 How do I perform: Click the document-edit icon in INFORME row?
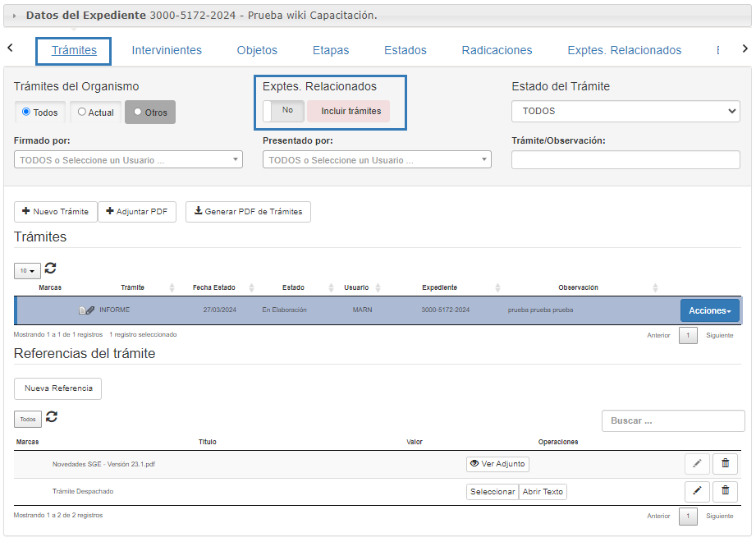[86, 310]
